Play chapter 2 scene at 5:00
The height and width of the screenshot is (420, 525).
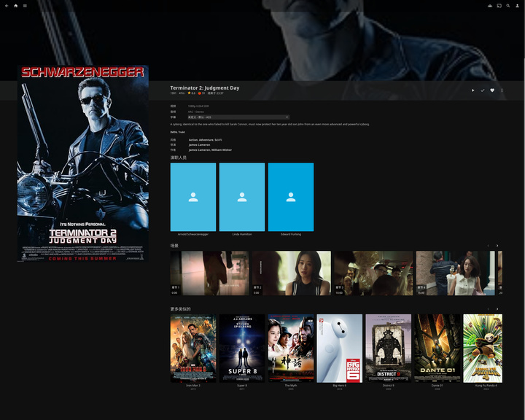[x=292, y=273]
